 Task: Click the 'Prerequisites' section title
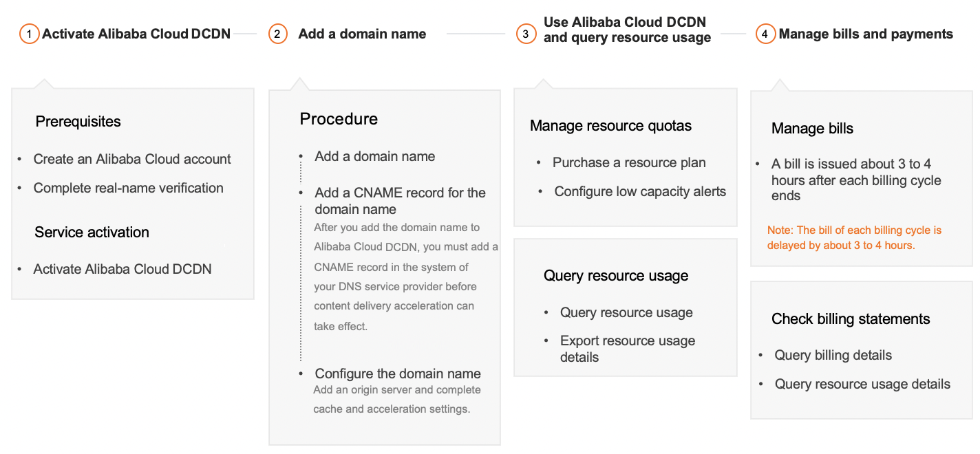click(x=78, y=122)
